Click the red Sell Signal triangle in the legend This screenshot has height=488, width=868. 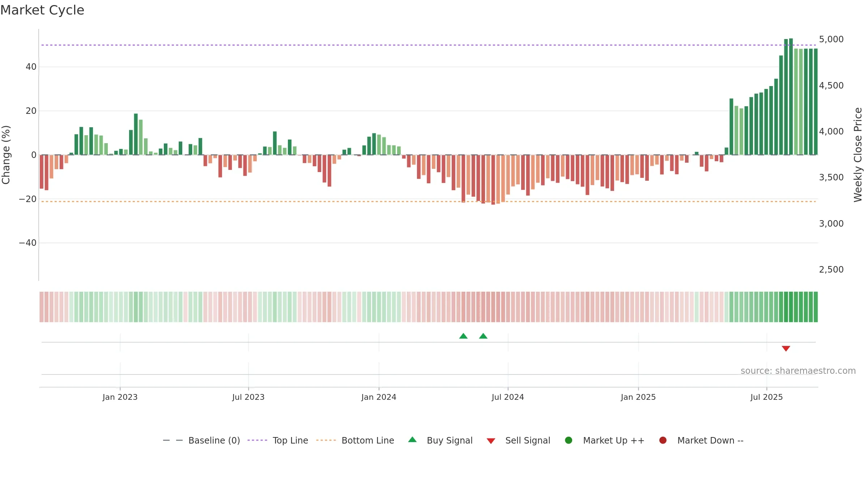pos(491,441)
